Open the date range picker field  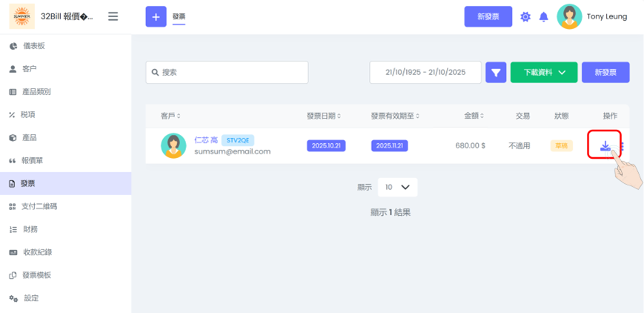click(x=425, y=73)
